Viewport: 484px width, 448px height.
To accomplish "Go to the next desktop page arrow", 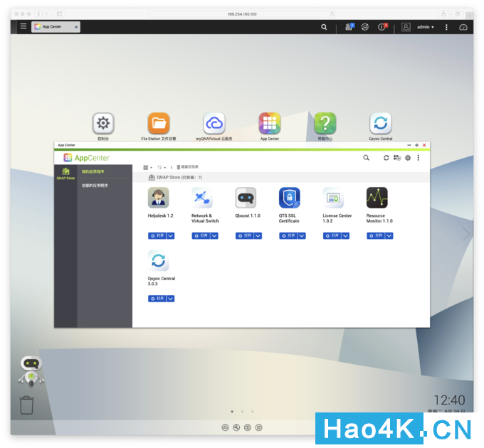I will pos(466,235).
